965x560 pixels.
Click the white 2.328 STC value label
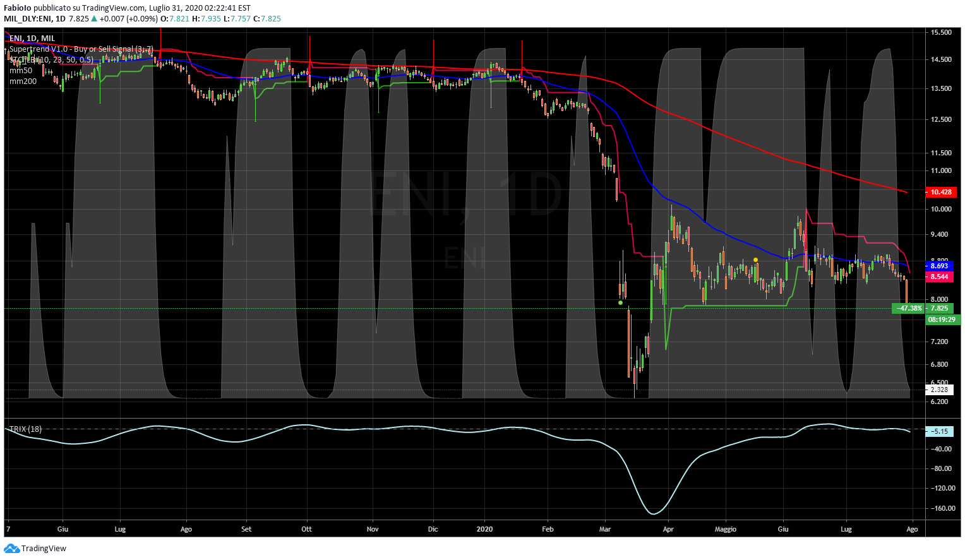pos(939,390)
